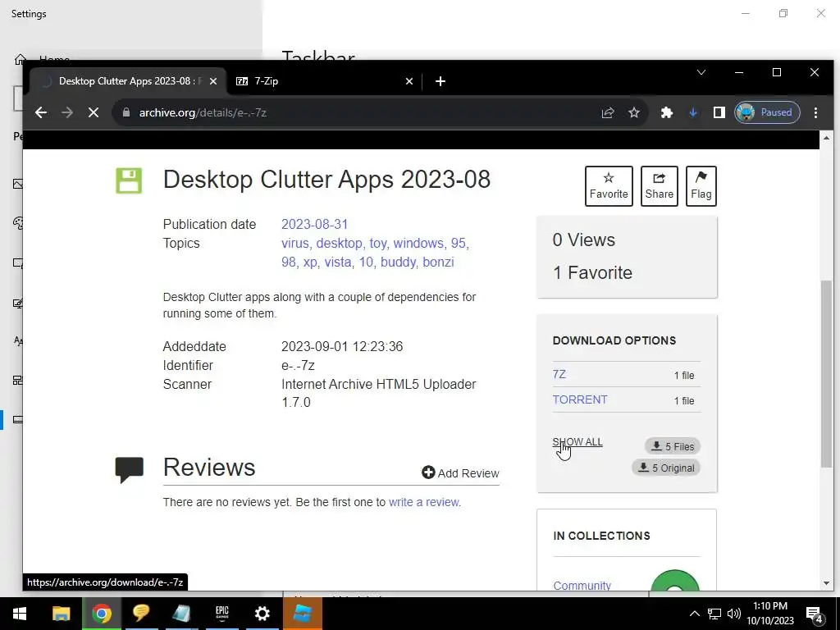View site info via the padlock icon
The height and width of the screenshot is (630, 840).
126,112
